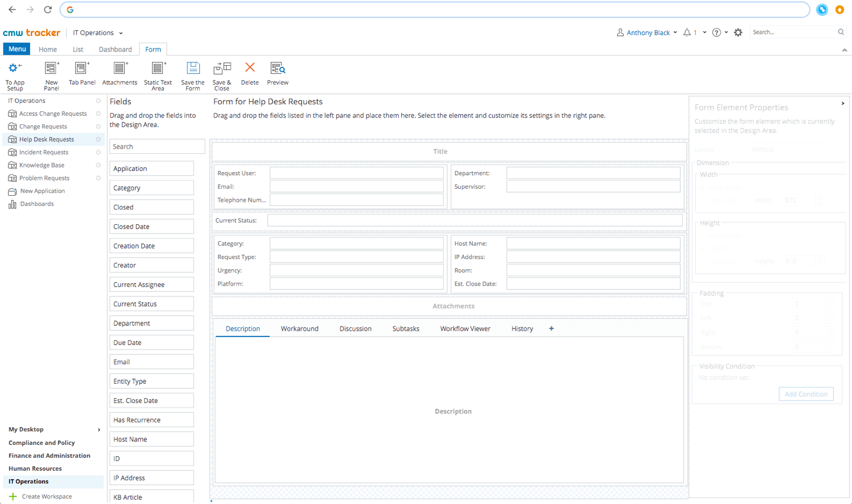Viewport: 852px width, 504px height.
Task: Open the History tab
Action: coord(522,329)
